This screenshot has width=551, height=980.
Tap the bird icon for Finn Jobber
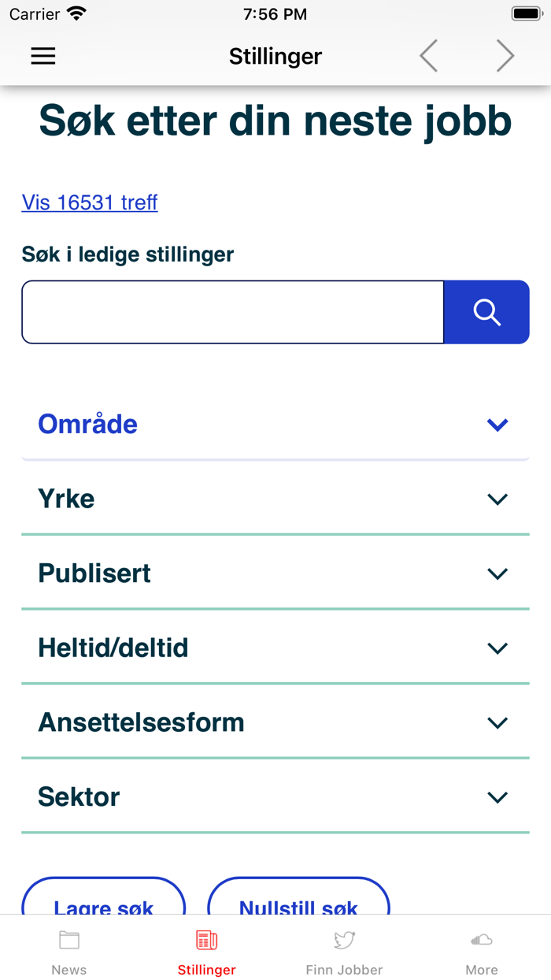click(x=344, y=939)
